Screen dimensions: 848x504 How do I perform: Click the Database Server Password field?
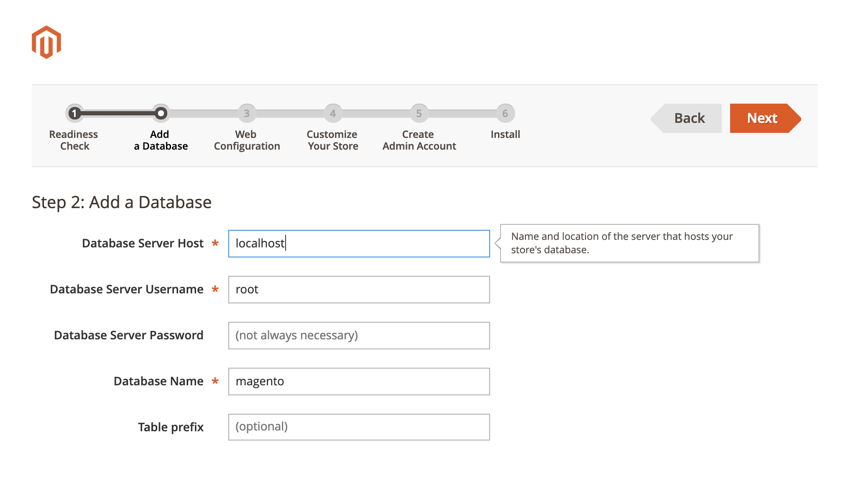pos(358,335)
